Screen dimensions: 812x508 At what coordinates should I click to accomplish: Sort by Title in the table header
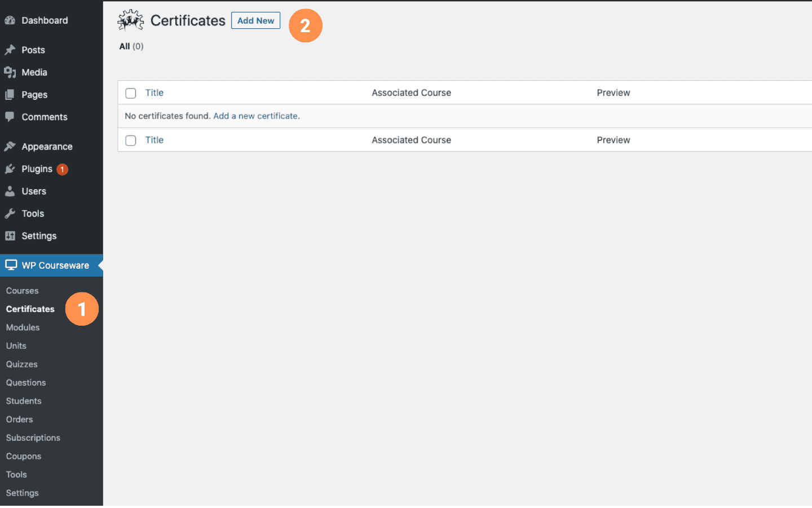pyautogui.click(x=155, y=93)
